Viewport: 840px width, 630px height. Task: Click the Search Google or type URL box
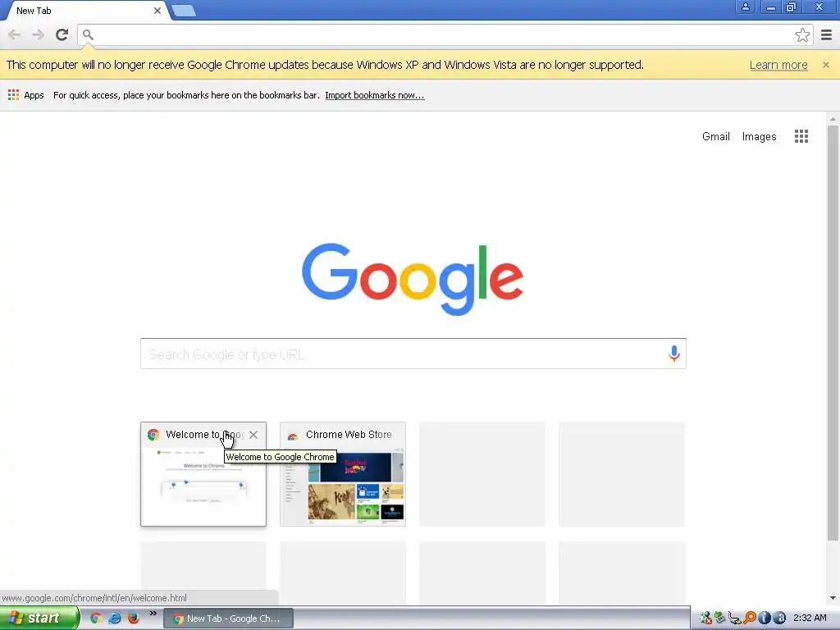(413, 354)
